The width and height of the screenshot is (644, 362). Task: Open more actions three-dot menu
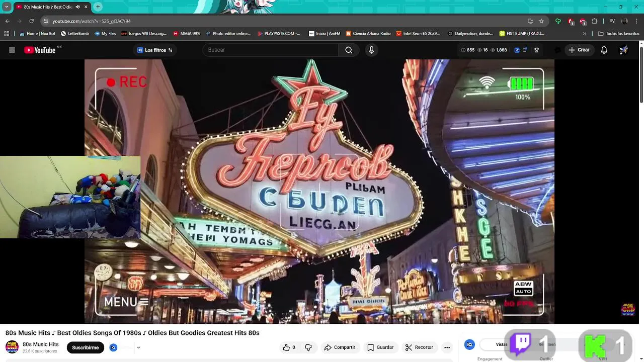coord(447,347)
